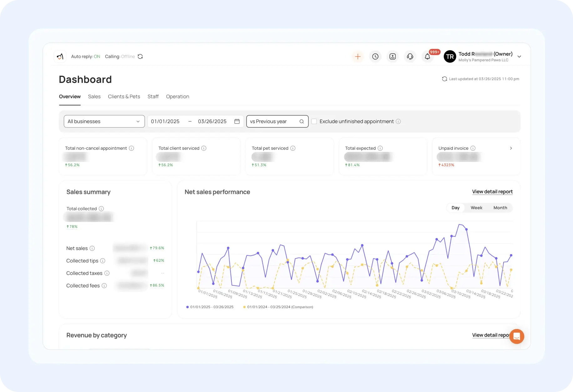
Task: Open View detail report for Net sales performance
Action: point(492,192)
